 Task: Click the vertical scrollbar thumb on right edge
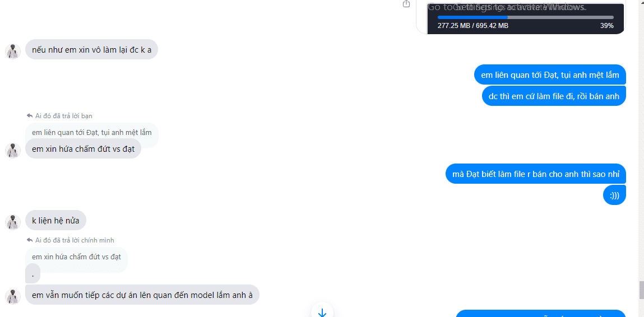click(x=641, y=290)
